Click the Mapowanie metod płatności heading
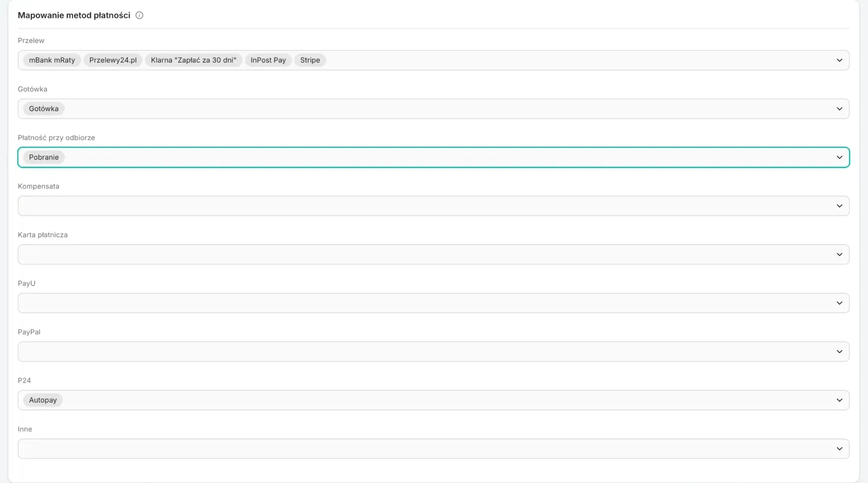The width and height of the screenshot is (868, 483). tap(74, 15)
